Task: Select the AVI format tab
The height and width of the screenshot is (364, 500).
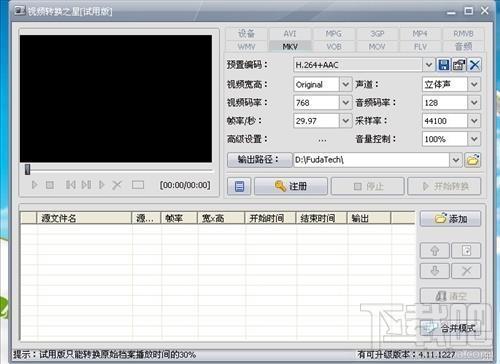Action: (290, 34)
